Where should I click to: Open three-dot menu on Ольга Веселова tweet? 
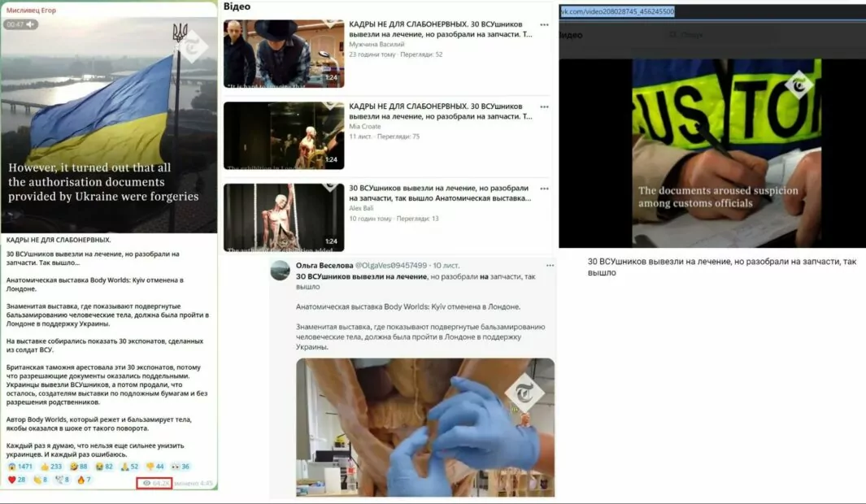coord(550,266)
